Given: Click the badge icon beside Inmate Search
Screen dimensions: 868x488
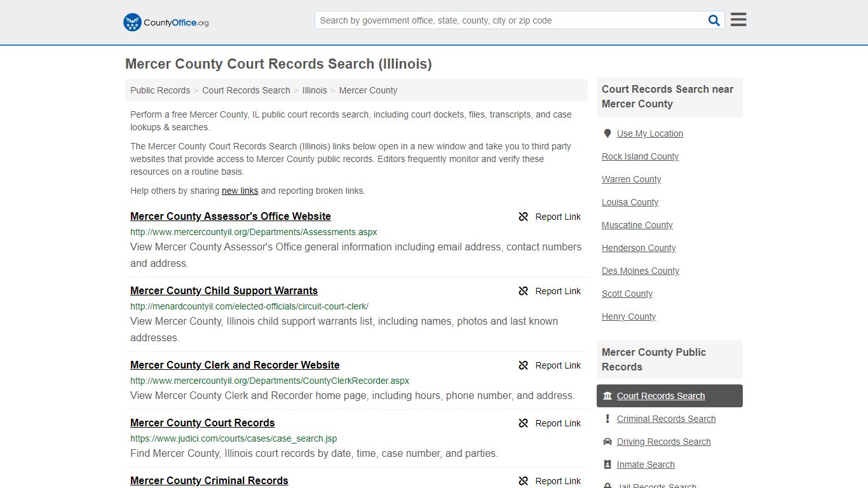Looking at the screenshot, I should (607, 464).
